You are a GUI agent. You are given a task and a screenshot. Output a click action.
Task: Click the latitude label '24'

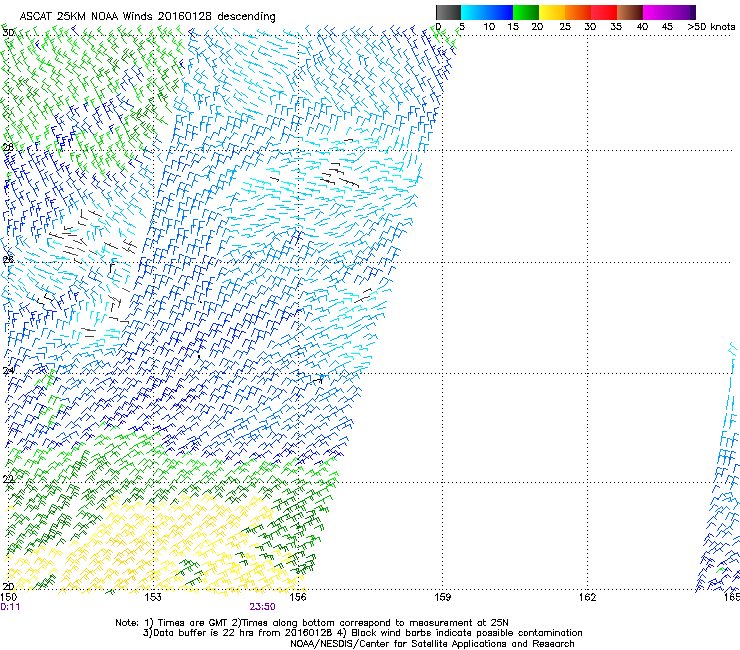[8, 371]
